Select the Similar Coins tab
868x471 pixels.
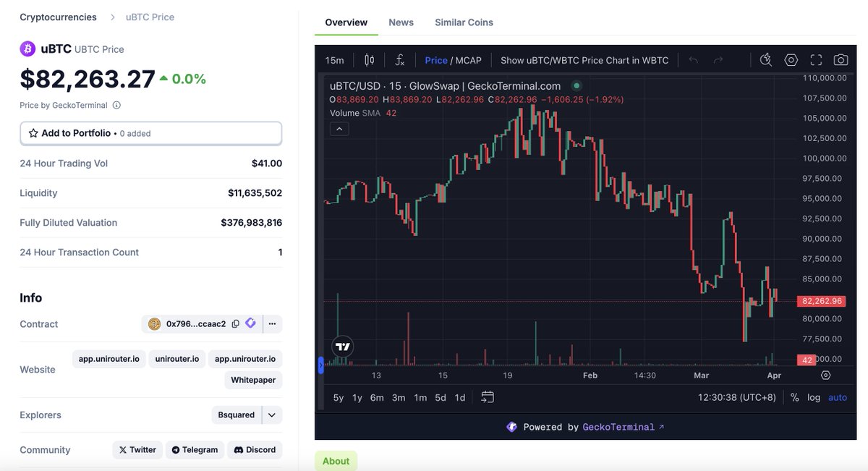click(x=464, y=22)
